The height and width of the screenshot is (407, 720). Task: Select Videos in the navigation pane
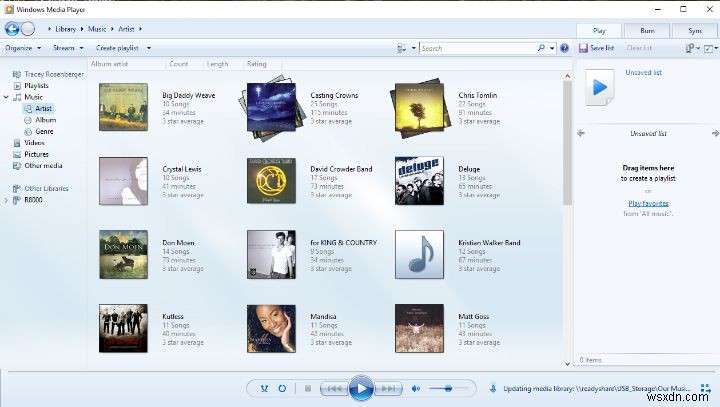(x=34, y=143)
